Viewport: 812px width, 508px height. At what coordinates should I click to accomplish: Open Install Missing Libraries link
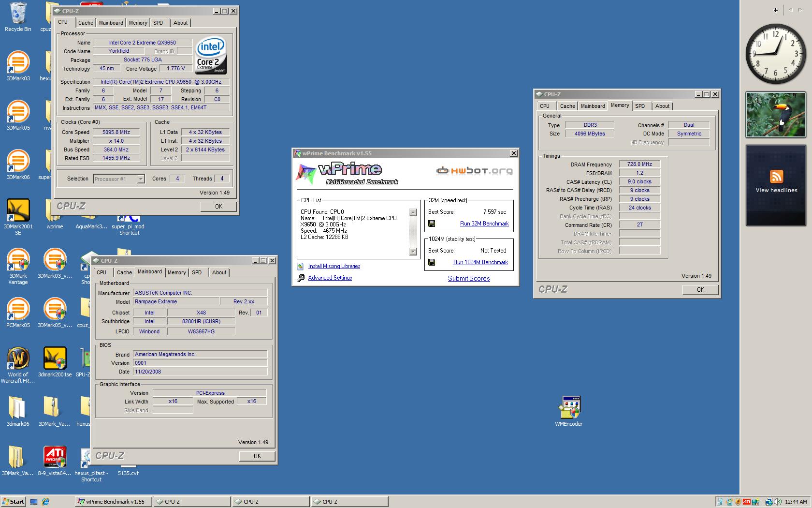pyautogui.click(x=334, y=266)
